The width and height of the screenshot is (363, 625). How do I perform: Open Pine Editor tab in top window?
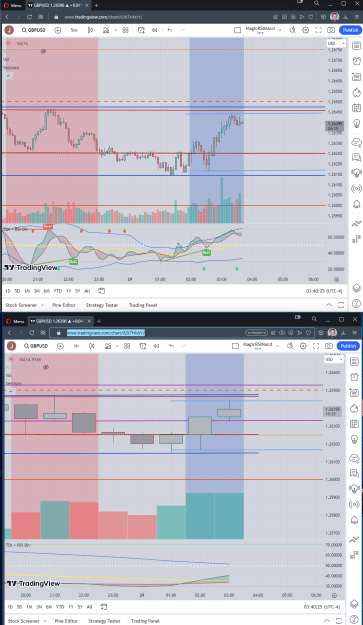pyautogui.click(x=64, y=305)
